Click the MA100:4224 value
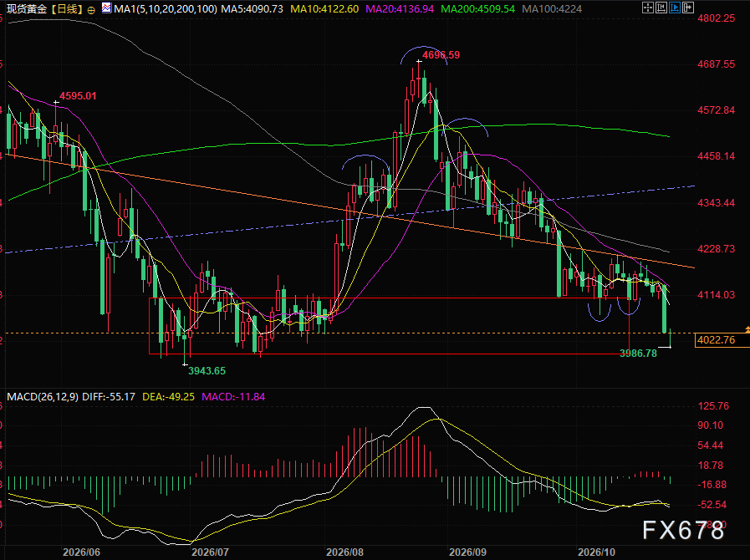Screen dimensions: 750x560 click(552, 9)
